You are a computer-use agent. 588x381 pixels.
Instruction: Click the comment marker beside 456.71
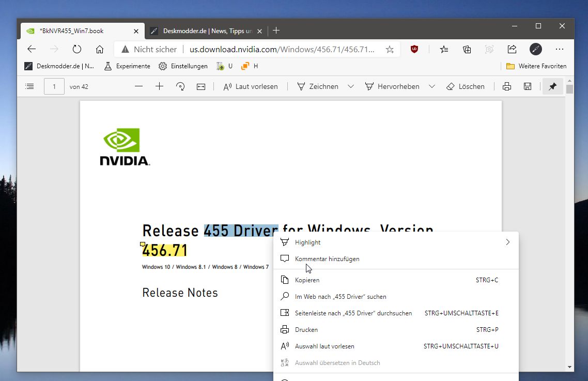pos(142,245)
